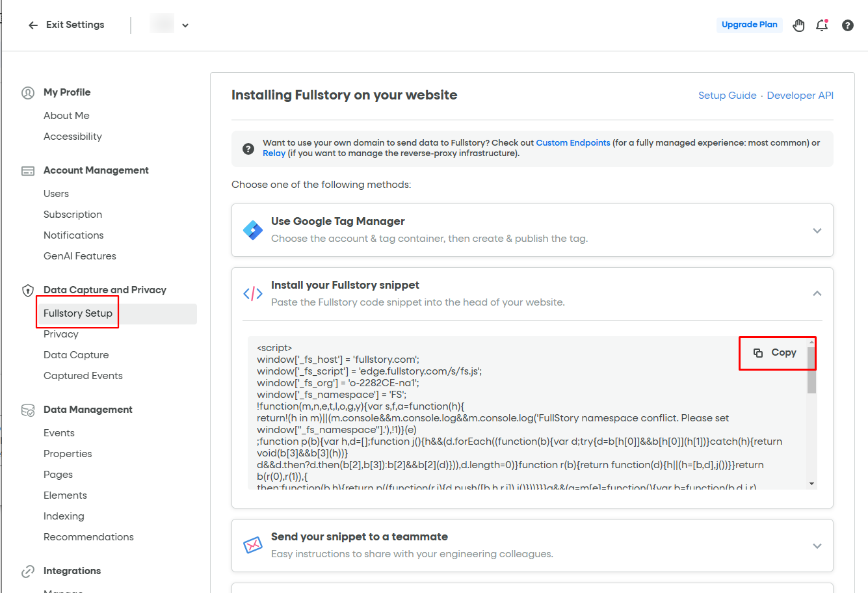Copy the Fullstory code snippet

click(x=776, y=352)
